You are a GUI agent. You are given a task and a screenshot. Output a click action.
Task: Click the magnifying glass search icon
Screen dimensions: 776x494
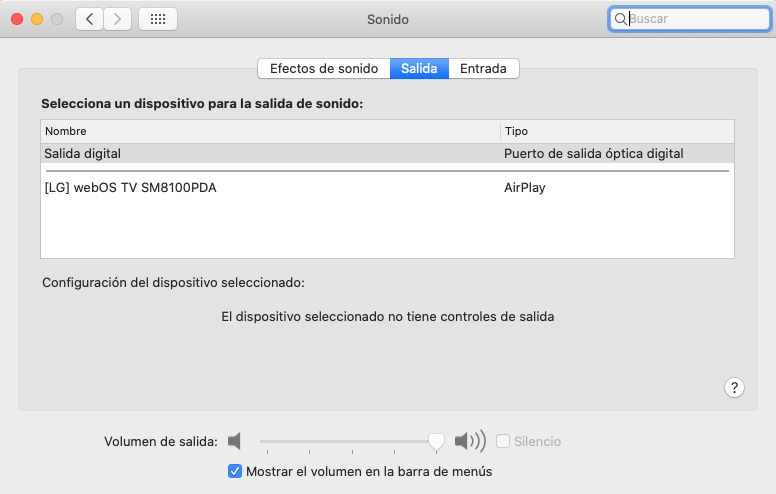(621, 19)
